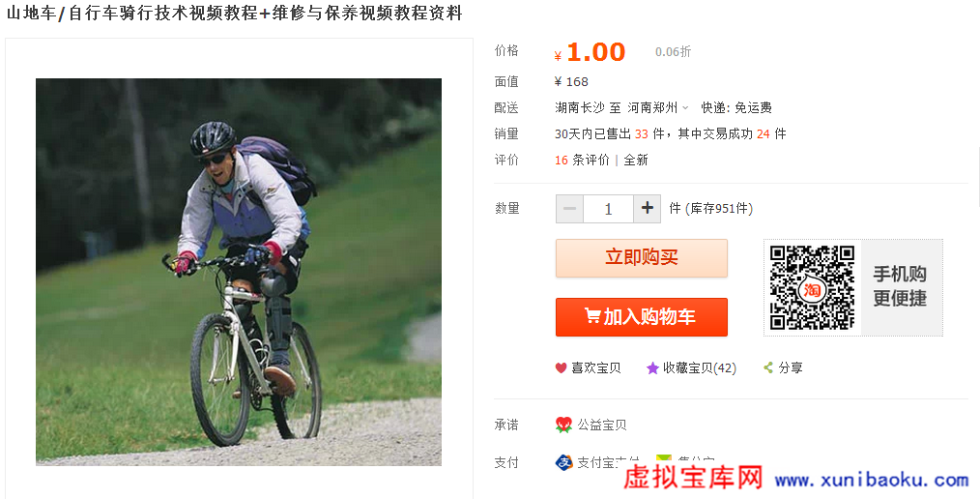Click the green share 分享 icon
Viewport: 980px width, 499px height.
pyautogui.click(x=768, y=367)
